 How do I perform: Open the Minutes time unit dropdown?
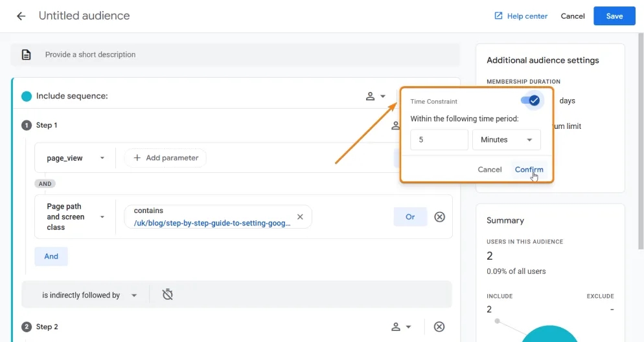click(507, 140)
